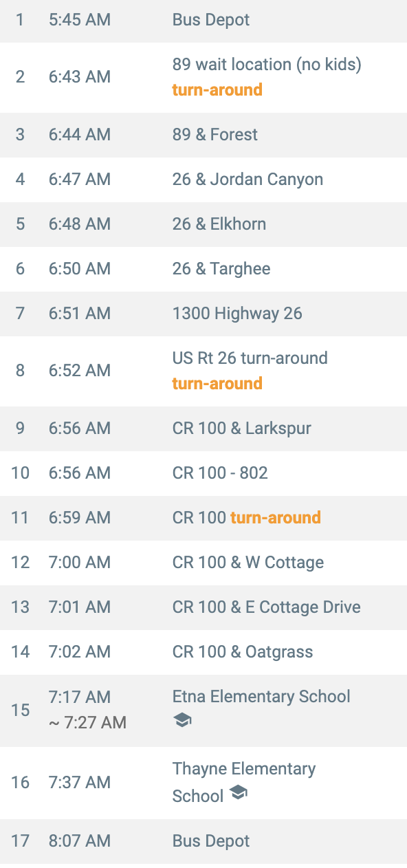Select the CR 100 & Oatgrass stop

click(x=203, y=652)
